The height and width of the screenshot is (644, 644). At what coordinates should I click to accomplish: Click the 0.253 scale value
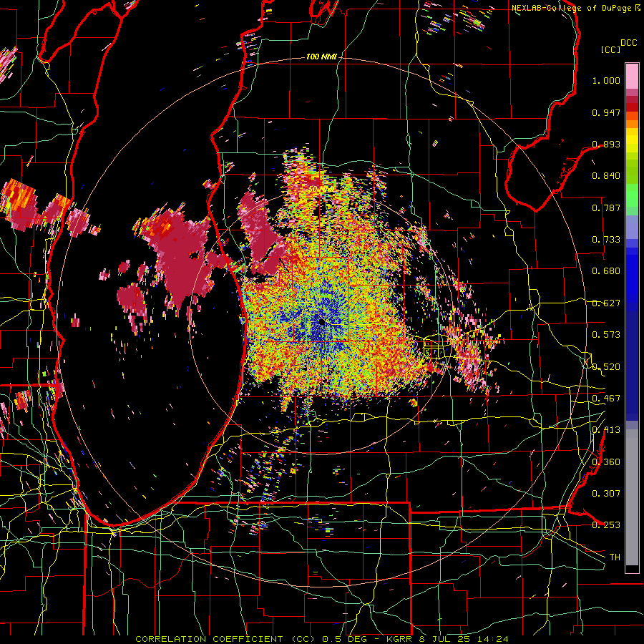(x=606, y=525)
